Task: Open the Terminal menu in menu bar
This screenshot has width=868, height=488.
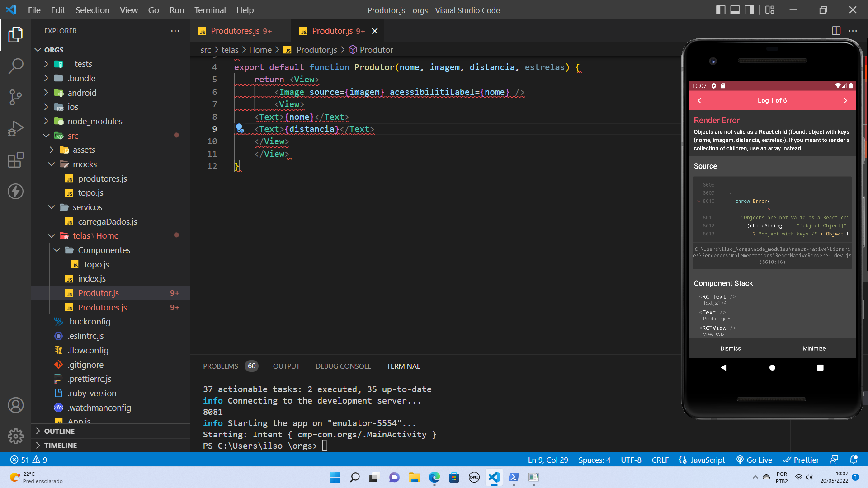Action: [x=210, y=10]
